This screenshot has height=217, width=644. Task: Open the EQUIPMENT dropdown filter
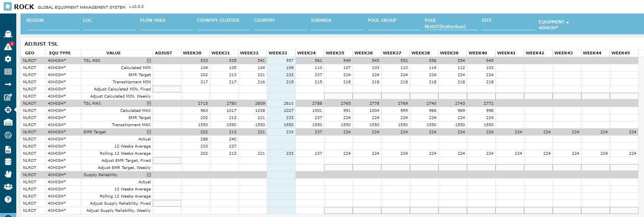tap(554, 22)
